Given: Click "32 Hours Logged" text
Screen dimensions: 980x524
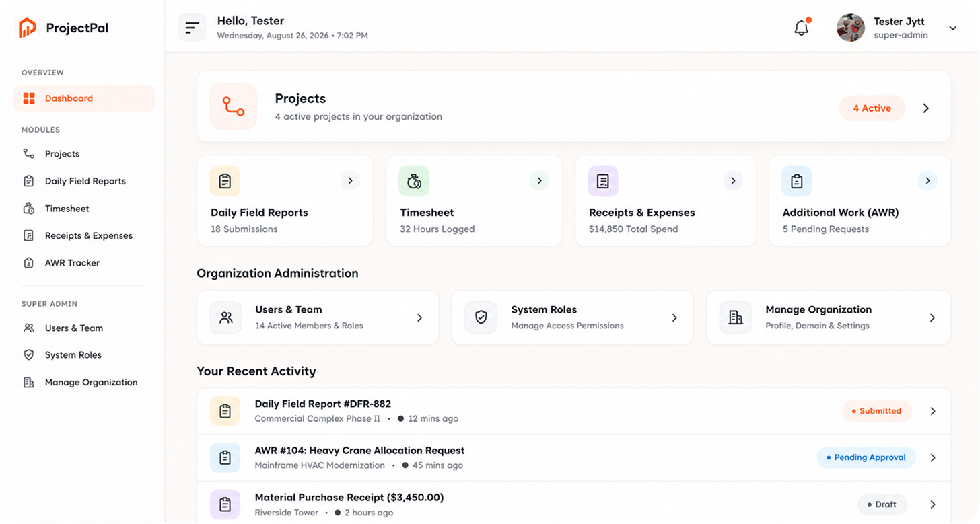Looking at the screenshot, I should [x=438, y=229].
